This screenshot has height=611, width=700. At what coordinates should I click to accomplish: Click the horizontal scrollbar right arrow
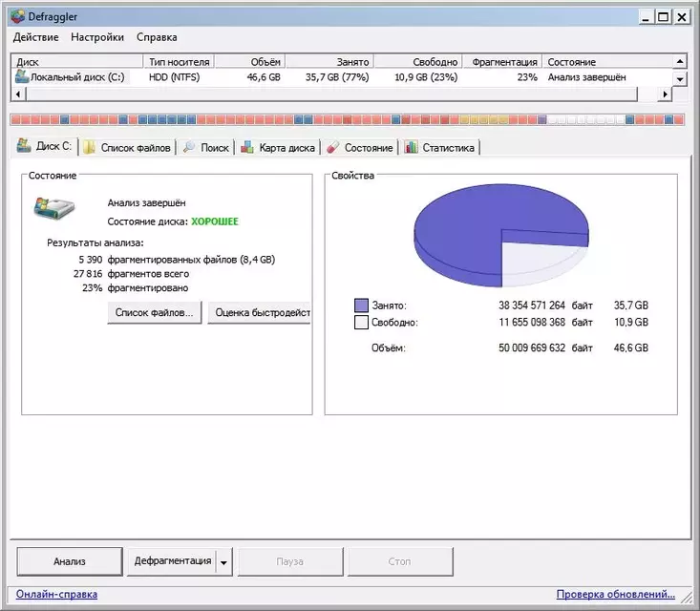666,95
